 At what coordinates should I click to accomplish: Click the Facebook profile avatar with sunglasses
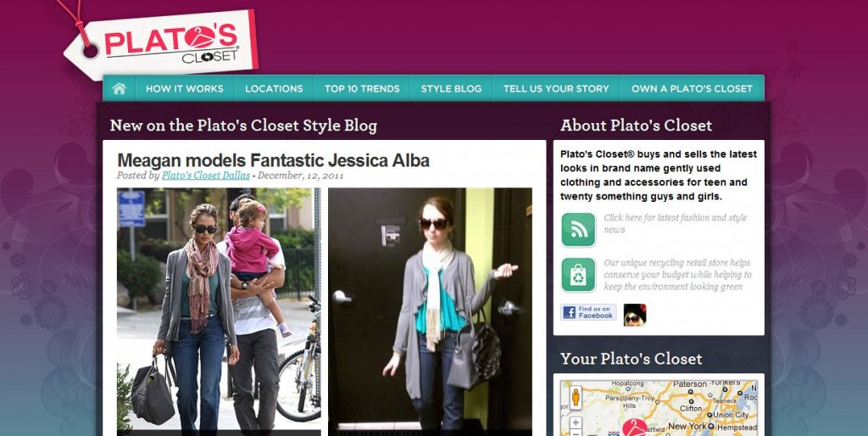click(634, 314)
